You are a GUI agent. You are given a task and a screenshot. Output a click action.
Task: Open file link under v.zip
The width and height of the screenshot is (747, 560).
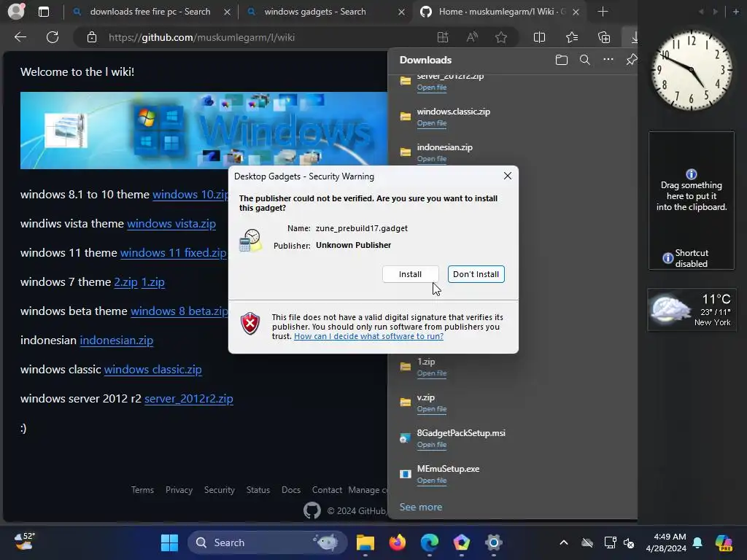[432, 409]
